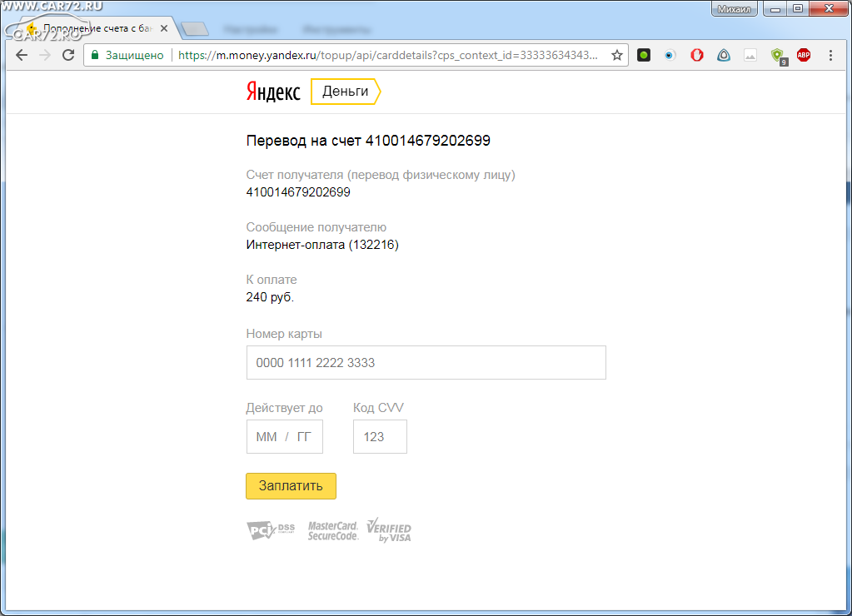Open the blue eye extension icon
852x616 pixels.
pyautogui.click(x=670, y=55)
